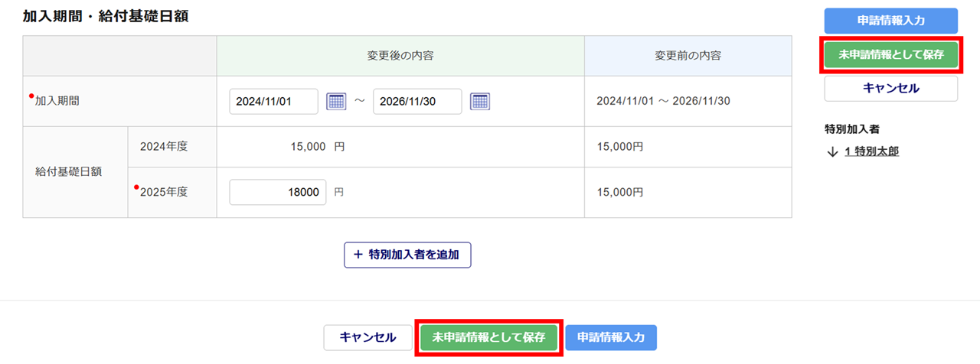Click the 変更後の内容 column header
This screenshot has width=980, height=364.
tap(400, 56)
